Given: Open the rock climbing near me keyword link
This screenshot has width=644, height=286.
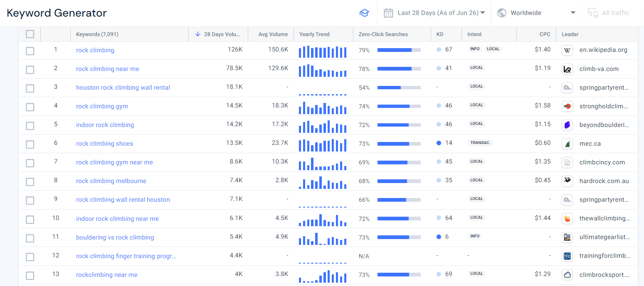Looking at the screenshot, I should tap(107, 69).
